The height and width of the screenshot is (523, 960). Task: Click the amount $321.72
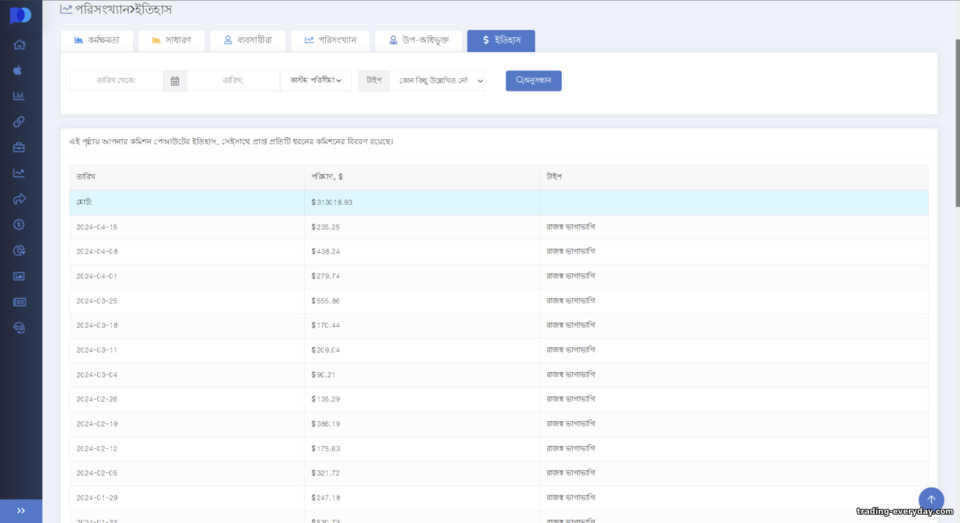[326, 473]
